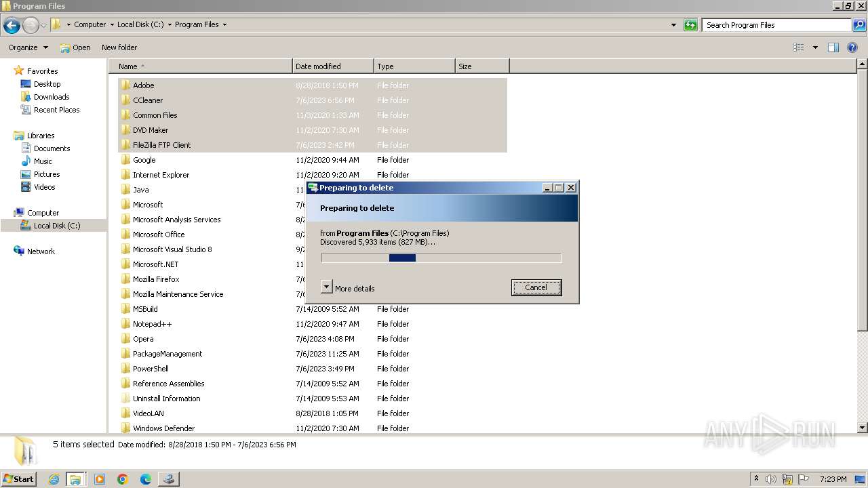This screenshot has width=868, height=488.
Task: Select the PackageManagement folder
Action: (x=167, y=354)
